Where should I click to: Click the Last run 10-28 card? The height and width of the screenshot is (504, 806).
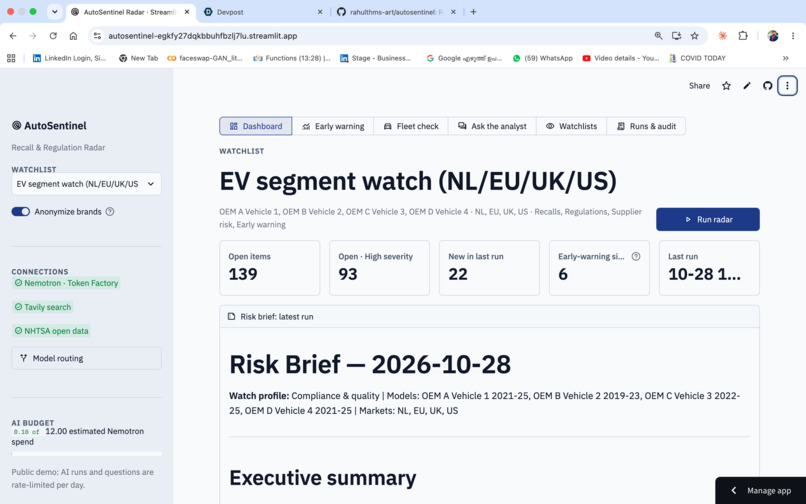[x=709, y=268]
